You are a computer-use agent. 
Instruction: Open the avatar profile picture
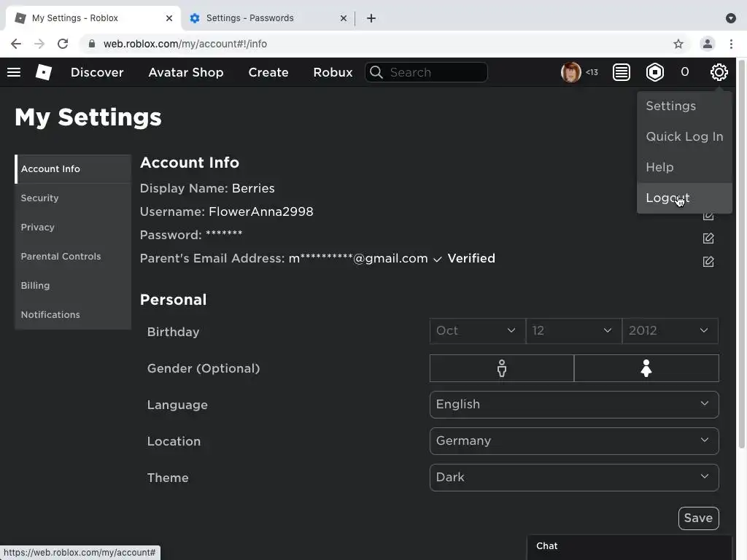tap(570, 72)
